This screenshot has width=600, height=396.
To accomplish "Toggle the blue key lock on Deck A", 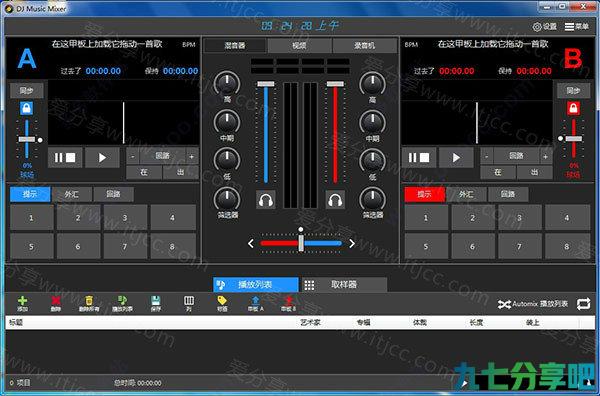I will [x=26, y=108].
